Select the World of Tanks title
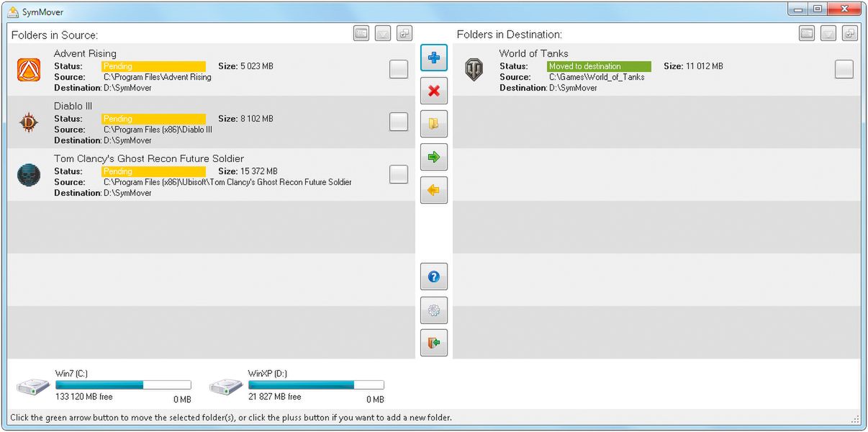Screen dimensions: 868x432 tap(533, 53)
